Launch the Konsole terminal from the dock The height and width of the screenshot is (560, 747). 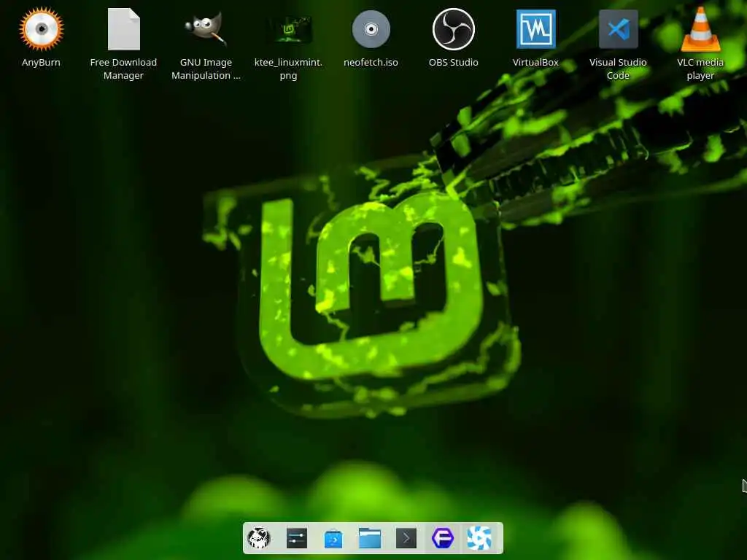406,538
